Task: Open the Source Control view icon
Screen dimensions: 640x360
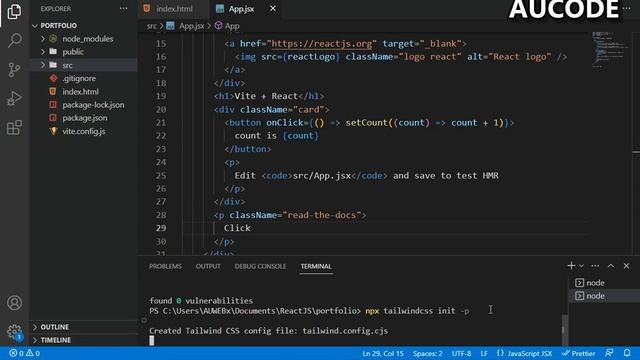Action: (x=14, y=70)
